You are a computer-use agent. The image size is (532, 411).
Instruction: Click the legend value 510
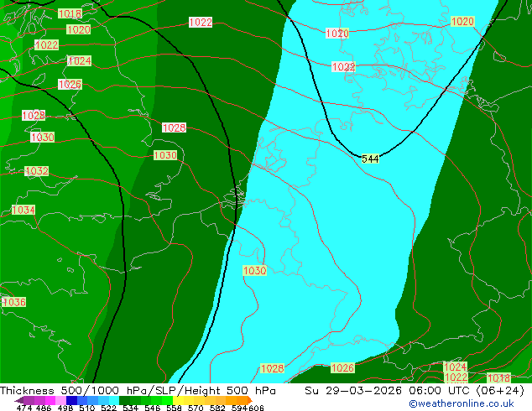click(x=87, y=408)
